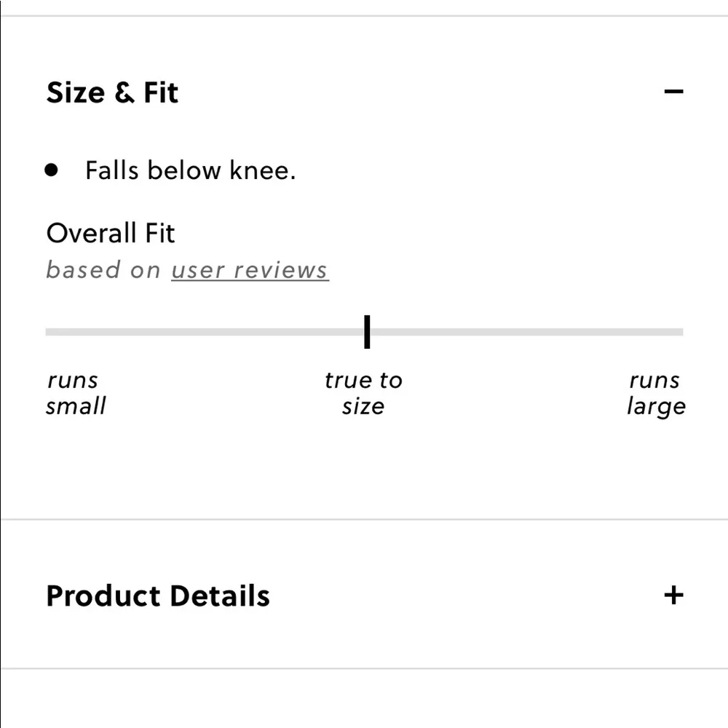The width and height of the screenshot is (728, 728).
Task: Collapse Size & Fit using the minus icon
Action: pos(674,92)
